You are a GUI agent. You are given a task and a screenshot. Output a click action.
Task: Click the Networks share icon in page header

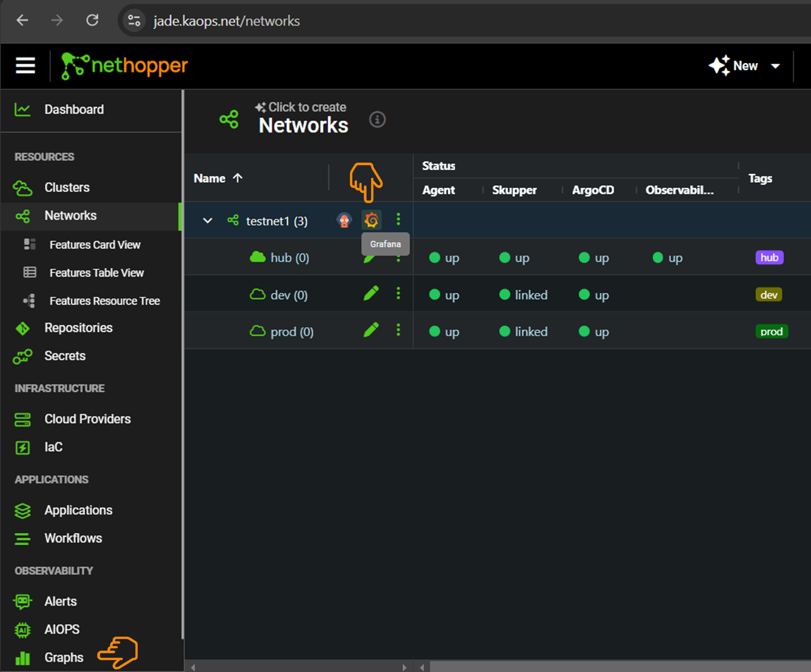pos(229,119)
